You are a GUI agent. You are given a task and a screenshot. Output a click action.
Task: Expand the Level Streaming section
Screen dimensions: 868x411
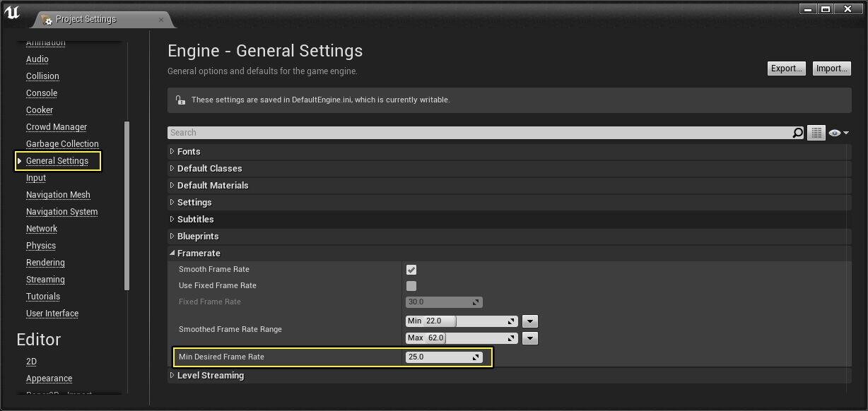click(172, 376)
